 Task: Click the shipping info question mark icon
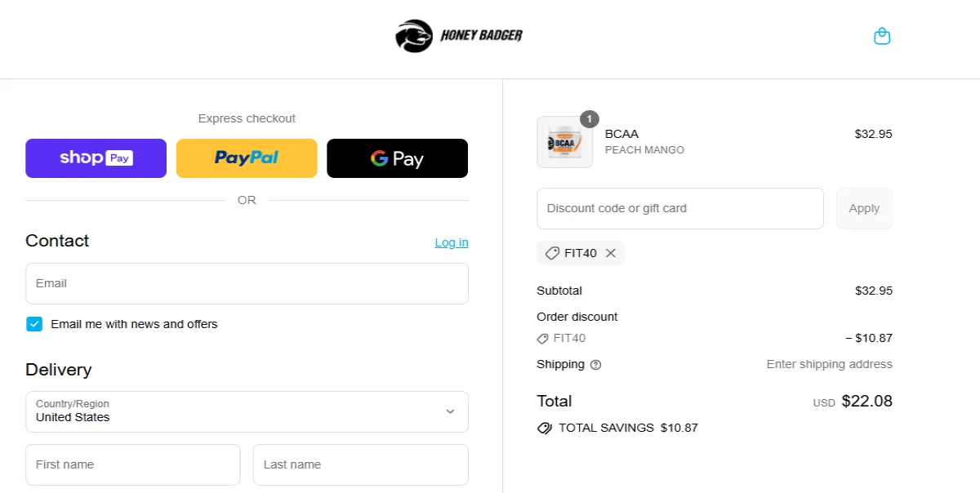(x=595, y=365)
